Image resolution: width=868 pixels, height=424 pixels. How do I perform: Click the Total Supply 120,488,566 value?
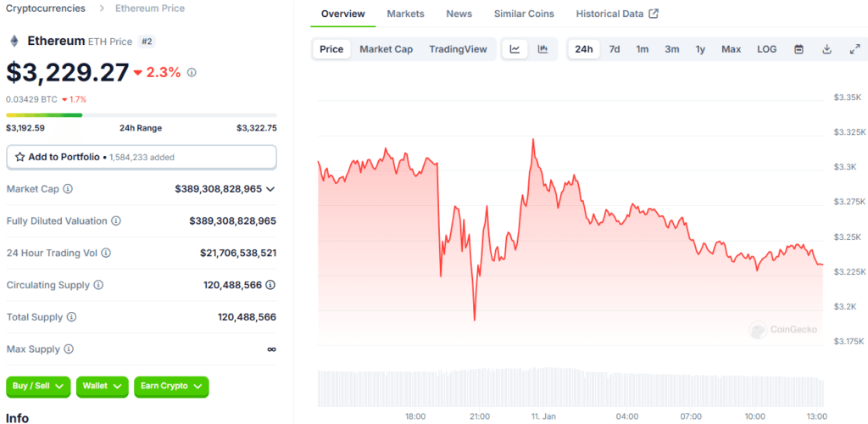[x=247, y=317]
